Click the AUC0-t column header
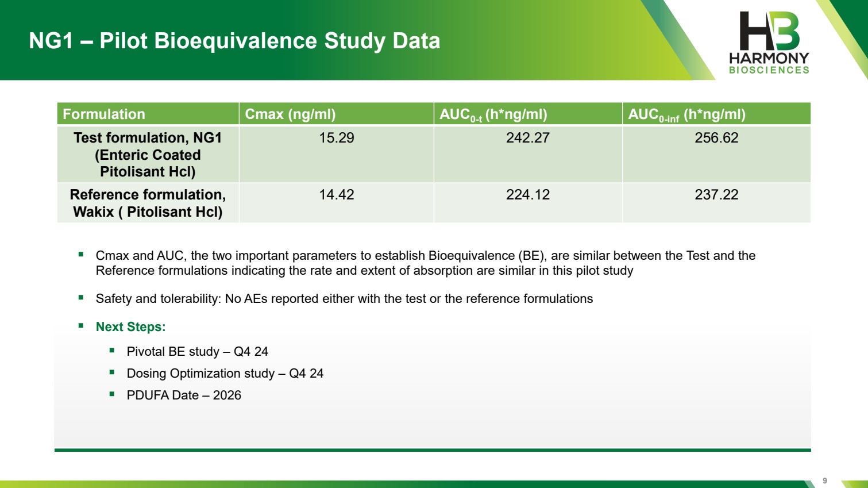 tap(493, 114)
